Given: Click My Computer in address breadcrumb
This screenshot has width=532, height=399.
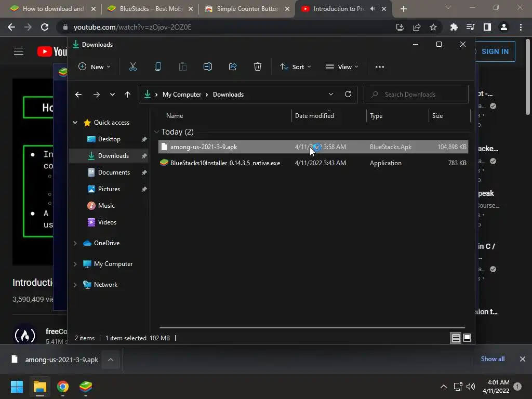Looking at the screenshot, I should [x=182, y=95].
